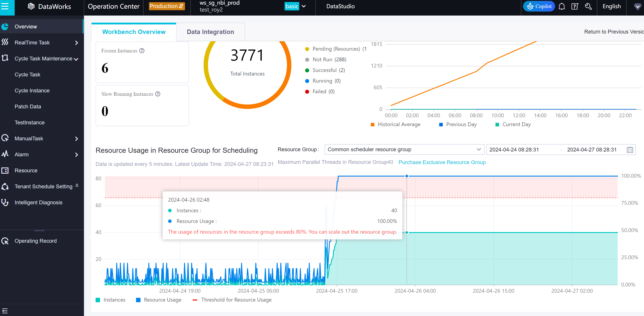This screenshot has width=644, height=316.
Task: Click Frozen Instances help tooltip icon
Action: (142, 51)
